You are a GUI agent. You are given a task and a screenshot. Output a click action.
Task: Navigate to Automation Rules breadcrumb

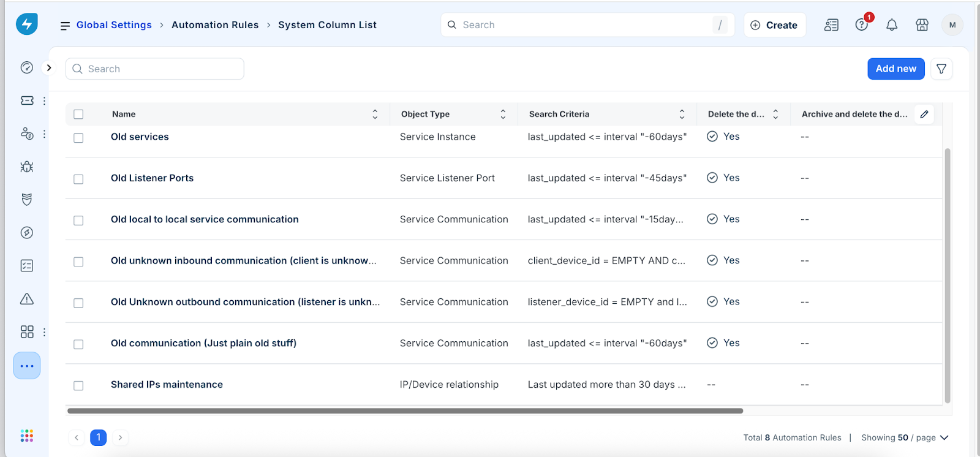215,25
